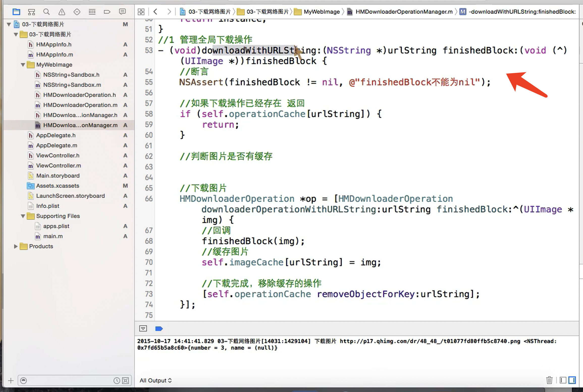Open the Report navigator speech bubble icon
Screen dimensions: 583x392
(122, 12)
